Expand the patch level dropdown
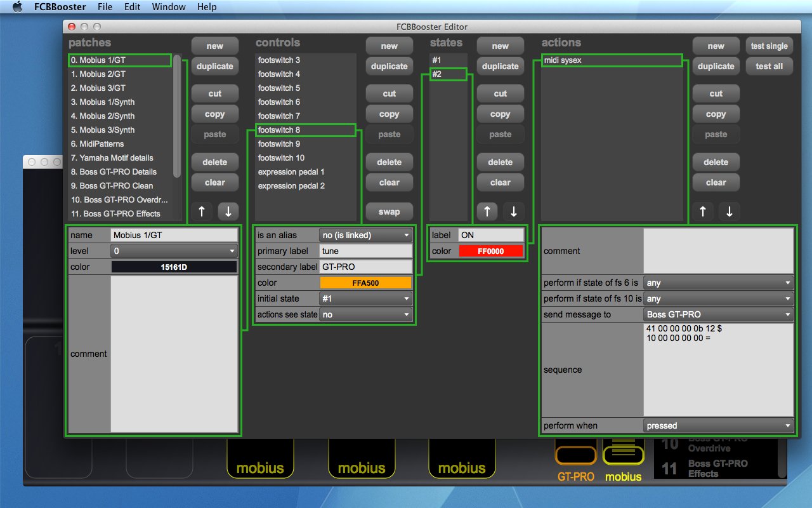This screenshot has width=812, height=508. [x=174, y=251]
